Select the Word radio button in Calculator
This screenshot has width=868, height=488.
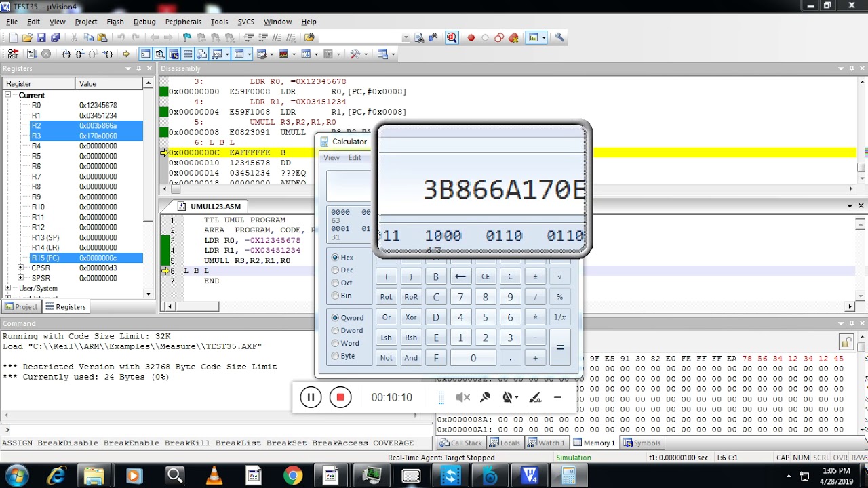[x=335, y=343]
